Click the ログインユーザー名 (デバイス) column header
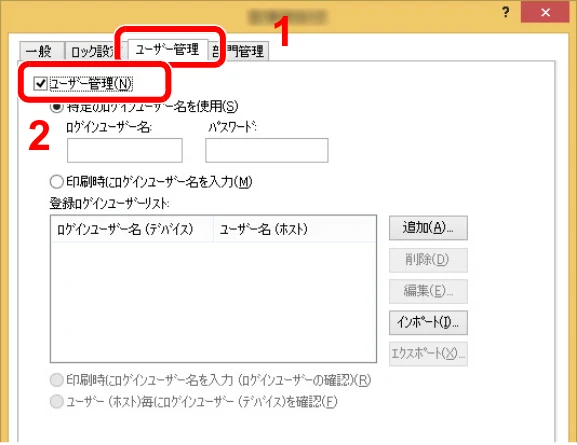577x445 pixels. pyautogui.click(x=132, y=229)
